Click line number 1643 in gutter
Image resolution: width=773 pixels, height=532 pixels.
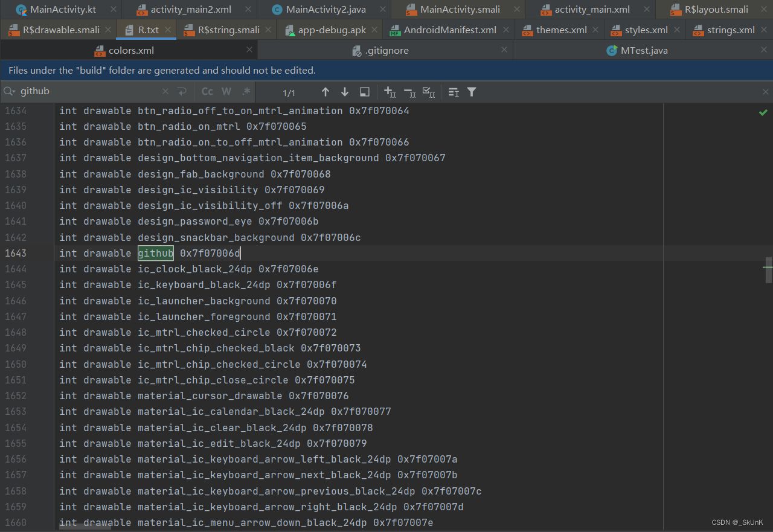[x=16, y=253]
